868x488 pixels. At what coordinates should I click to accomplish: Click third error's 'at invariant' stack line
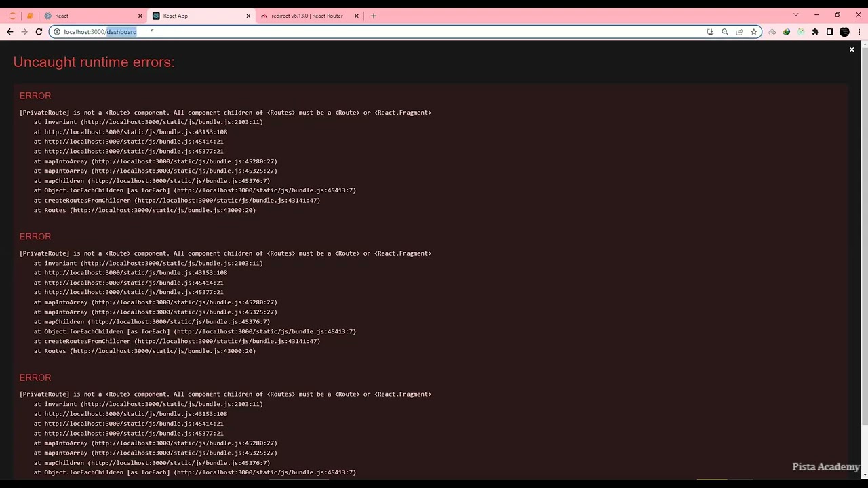point(149,404)
